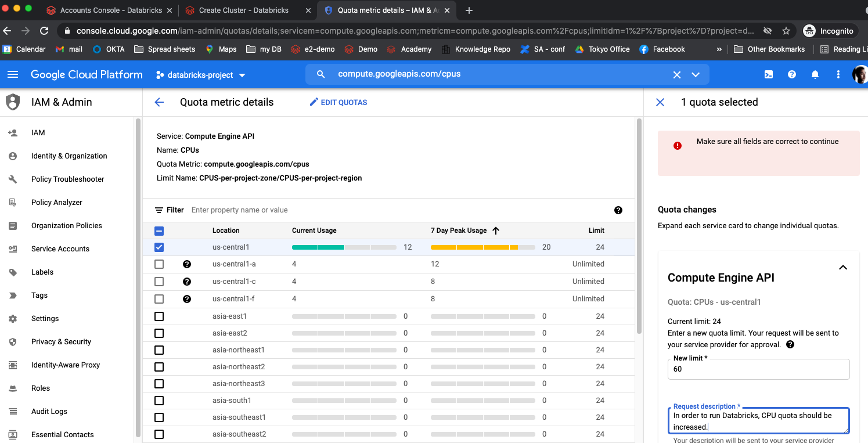
Task: Click the Google Cloud Platform logo text
Action: (x=87, y=74)
